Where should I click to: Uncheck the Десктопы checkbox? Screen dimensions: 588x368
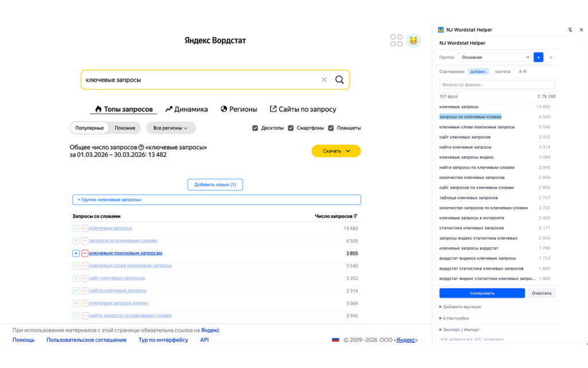click(255, 128)
